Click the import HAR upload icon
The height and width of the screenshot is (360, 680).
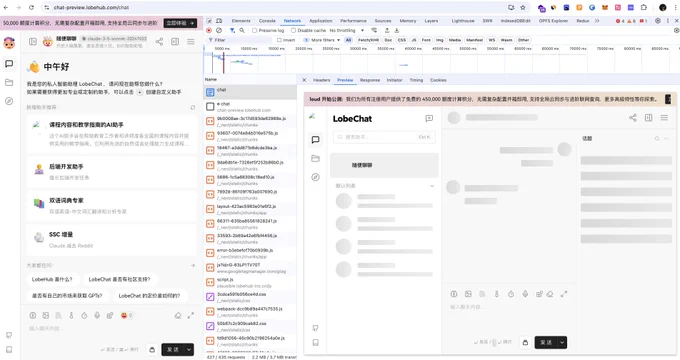pos(387,30)
